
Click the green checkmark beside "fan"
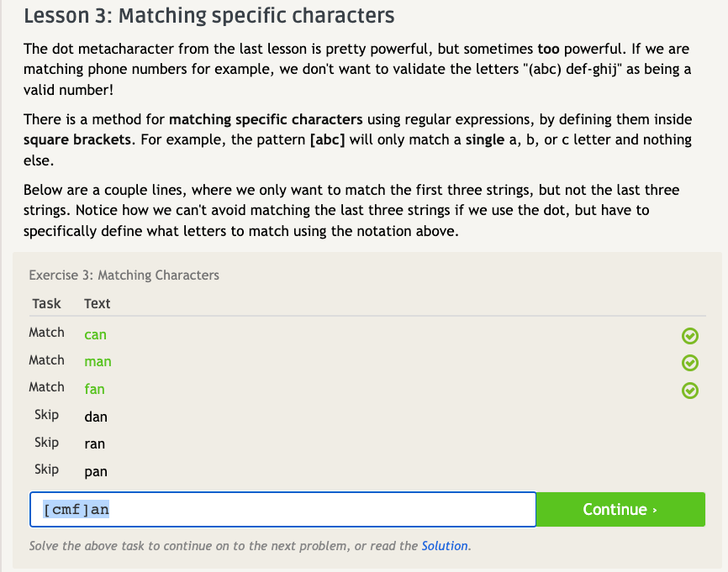pyautogui.click(x=690, y=390)
